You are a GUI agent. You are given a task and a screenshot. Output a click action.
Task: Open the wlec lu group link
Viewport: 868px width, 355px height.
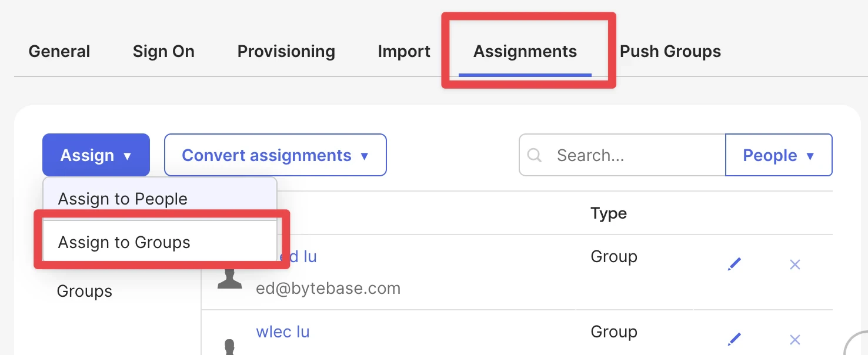point(283,331)
